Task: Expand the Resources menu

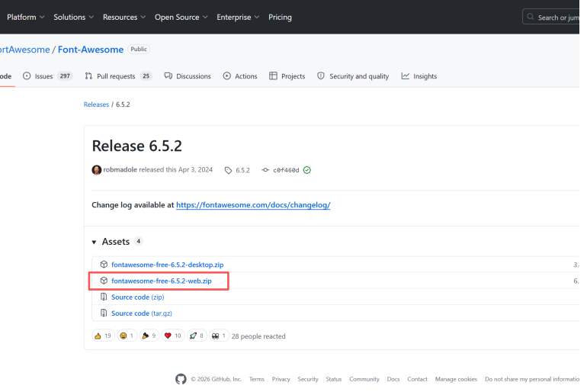Action: [x=124, y=18]
